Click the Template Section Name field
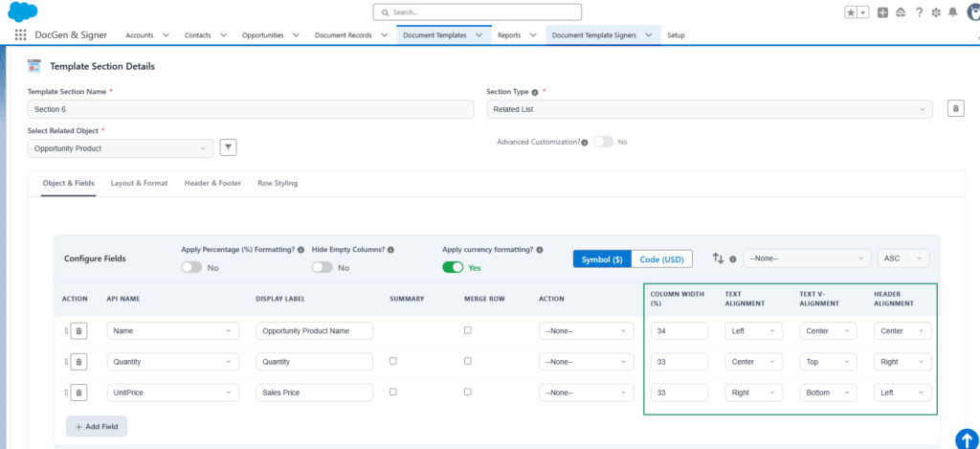Screen dimensions: 980x449 (x=251, y=109)
